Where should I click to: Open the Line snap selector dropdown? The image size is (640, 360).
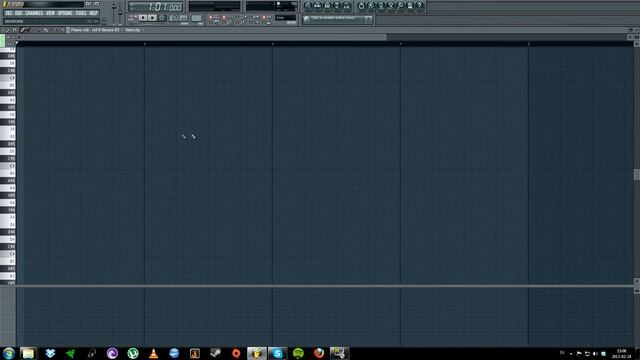tap(285, 18)
